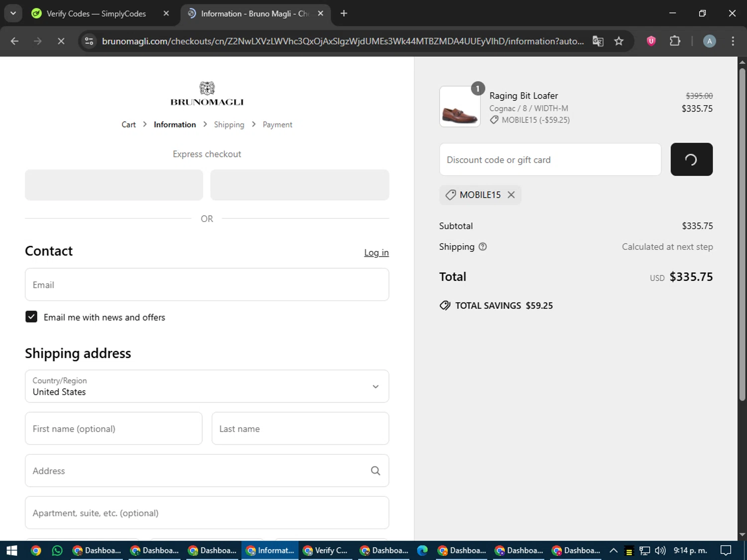The height and width of the screenshot is (560, 747).
Task: Open the extensions puzzle icon
Action: click(675, 41)
